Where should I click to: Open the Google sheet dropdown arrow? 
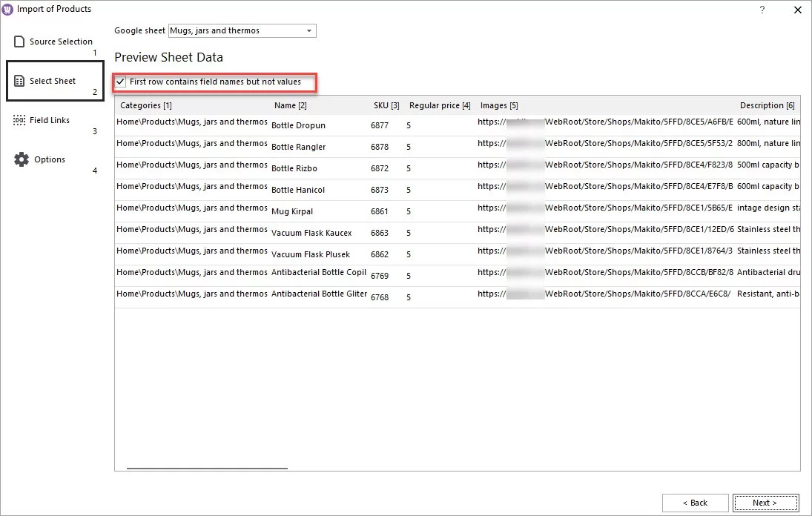[x=308, y=30]
